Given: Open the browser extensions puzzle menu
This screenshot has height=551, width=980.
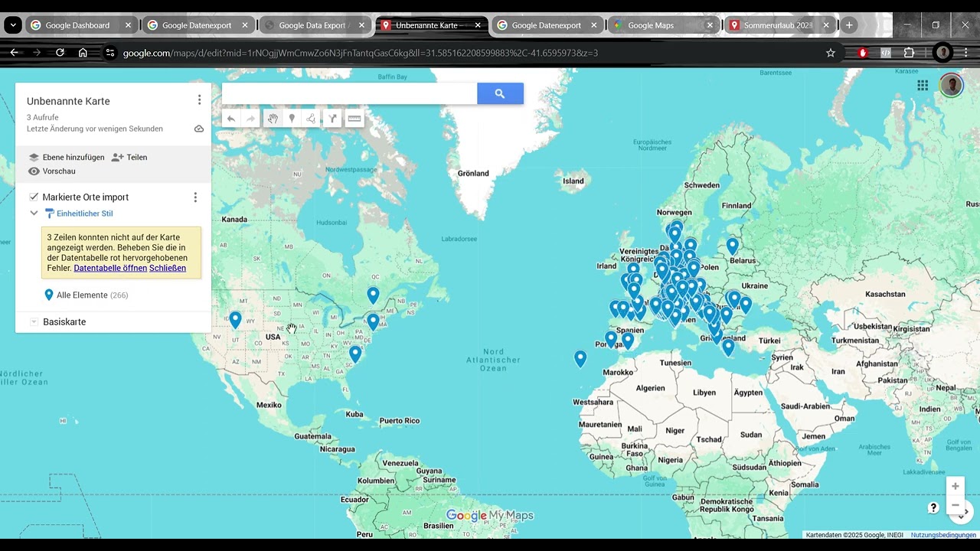Looking at the screenshot, I should 909,53.
